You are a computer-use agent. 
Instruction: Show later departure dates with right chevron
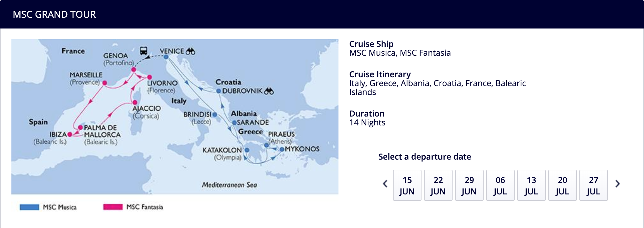[x=617, y=184]
